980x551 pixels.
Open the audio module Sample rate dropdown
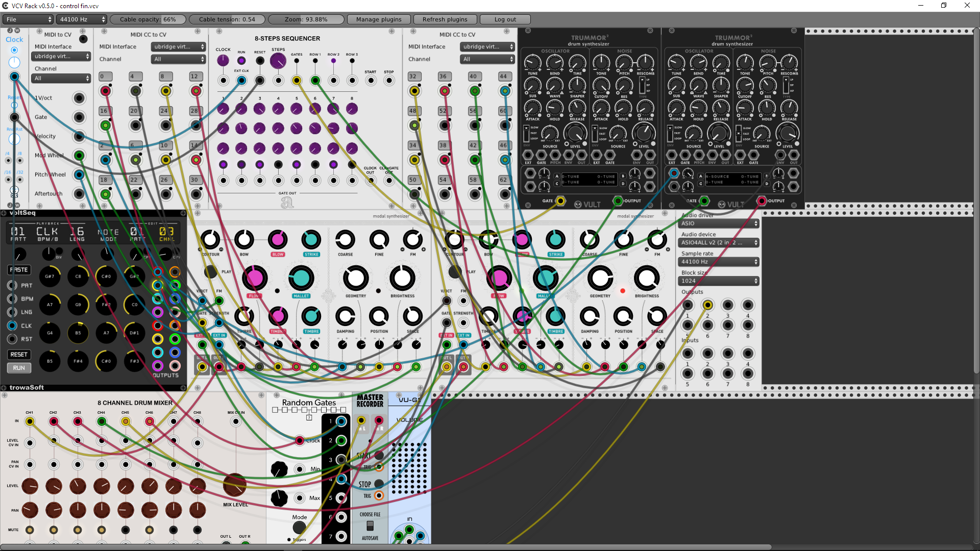[718, 262]
